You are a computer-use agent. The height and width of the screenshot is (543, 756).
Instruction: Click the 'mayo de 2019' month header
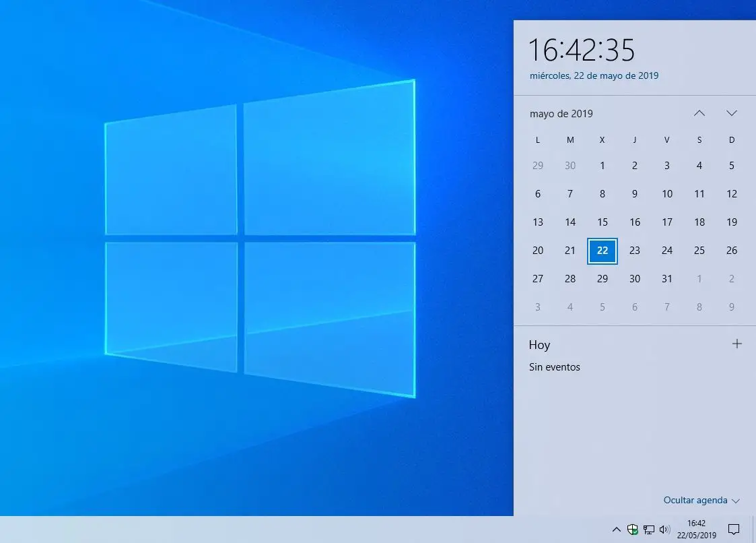click(561, 113)
